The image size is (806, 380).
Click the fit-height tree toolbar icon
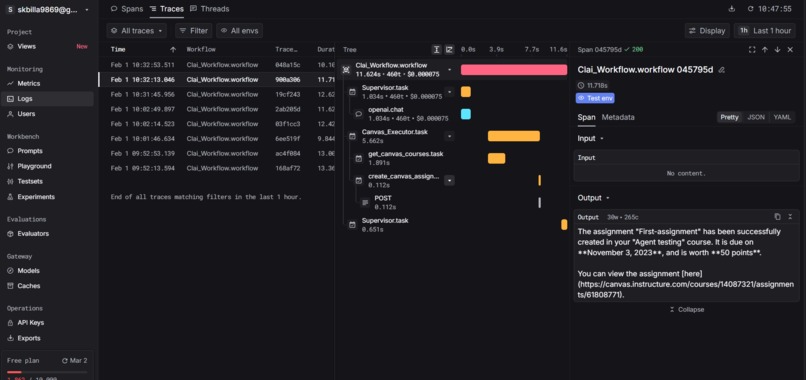pyautogui.click(x=436, y=49)
